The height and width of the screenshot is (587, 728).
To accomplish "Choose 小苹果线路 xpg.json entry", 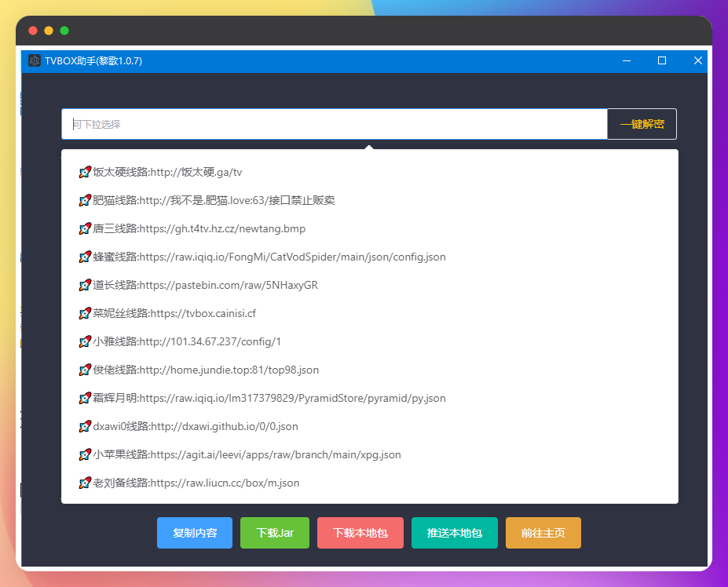I will [247, 455].
